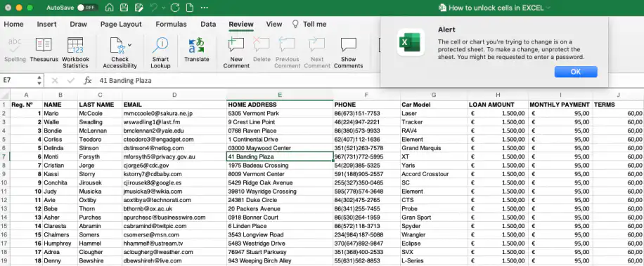Click the Home icon in the title bar
The width and height of the screenshot is (644, 266).
pyautogui.click(x=109, y=8)
